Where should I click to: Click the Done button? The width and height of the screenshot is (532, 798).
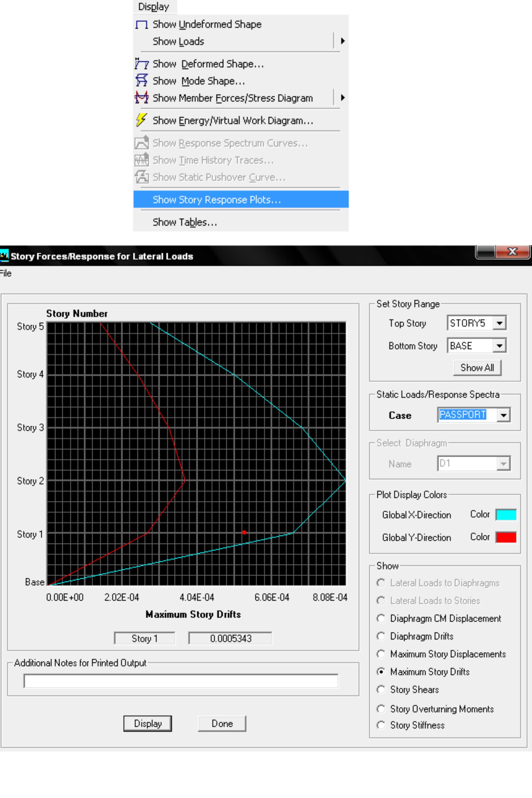coord(221,723)
